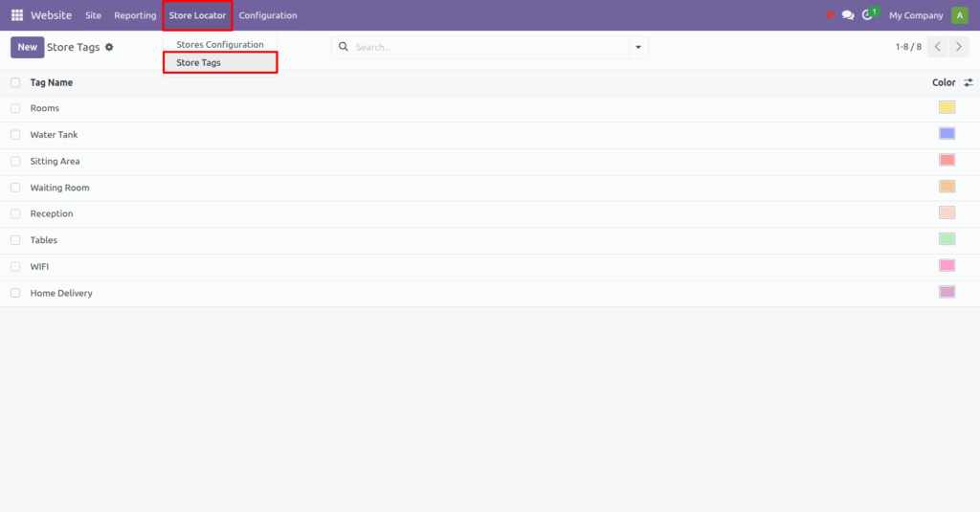Open the Sitting Area tag record
980x512 pixels.
pos(55,162)
